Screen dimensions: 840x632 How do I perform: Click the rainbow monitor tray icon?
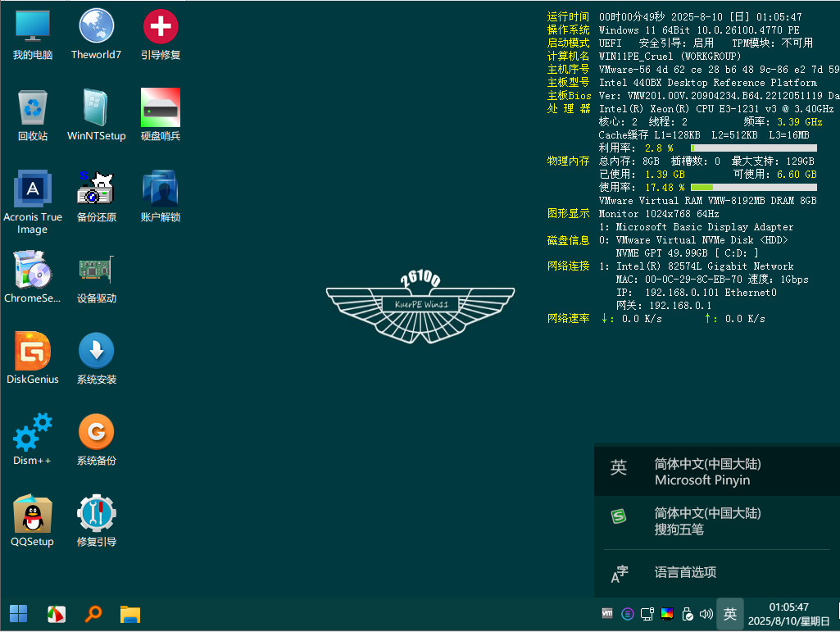[667, 614]
